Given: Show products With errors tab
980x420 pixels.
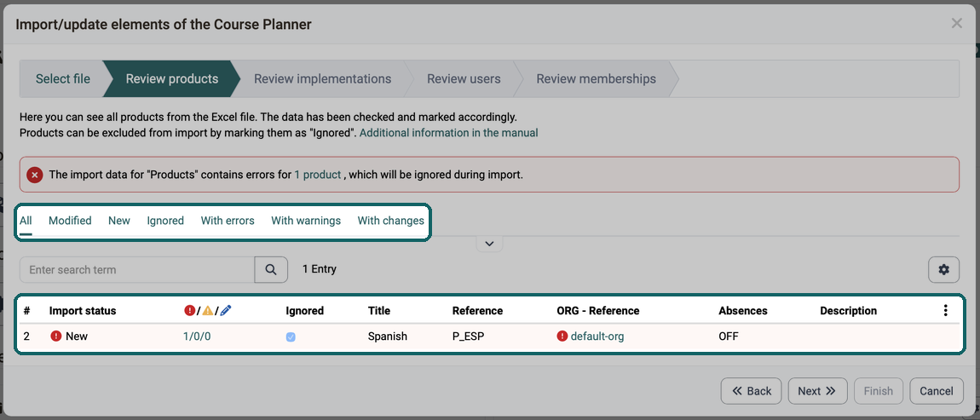Looking at the screenshot, I should pyautogui.click(x=228, y=221).
